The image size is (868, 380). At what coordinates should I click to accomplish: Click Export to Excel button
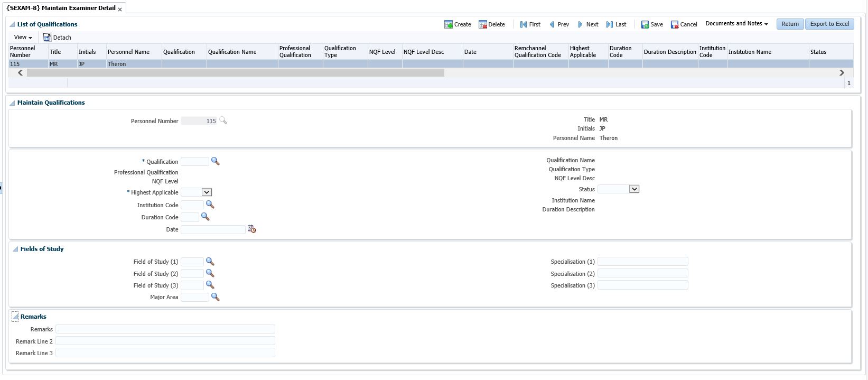coord(829,24)
